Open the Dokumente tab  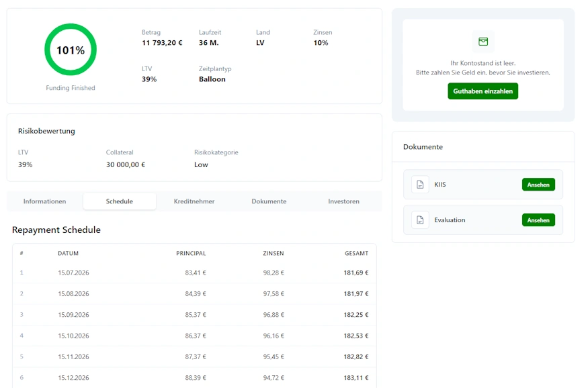point(269,201)
